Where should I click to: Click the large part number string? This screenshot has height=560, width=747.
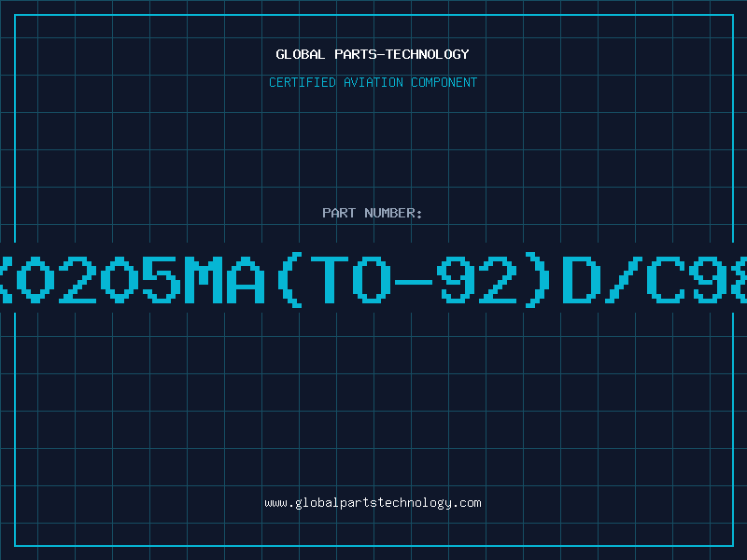pos(373,279)
